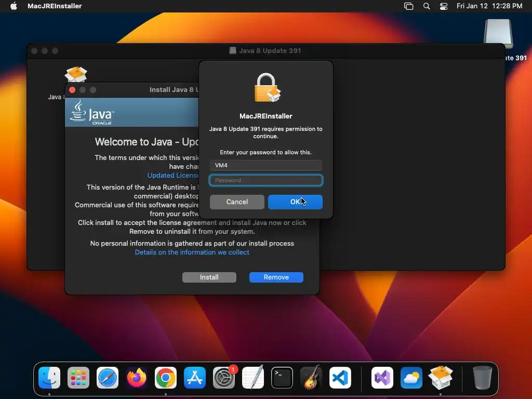Image resolution: width=532 pixels, height=399 pixels.
Task: Open Control Center in menu bar
Action: pos(444,6)
